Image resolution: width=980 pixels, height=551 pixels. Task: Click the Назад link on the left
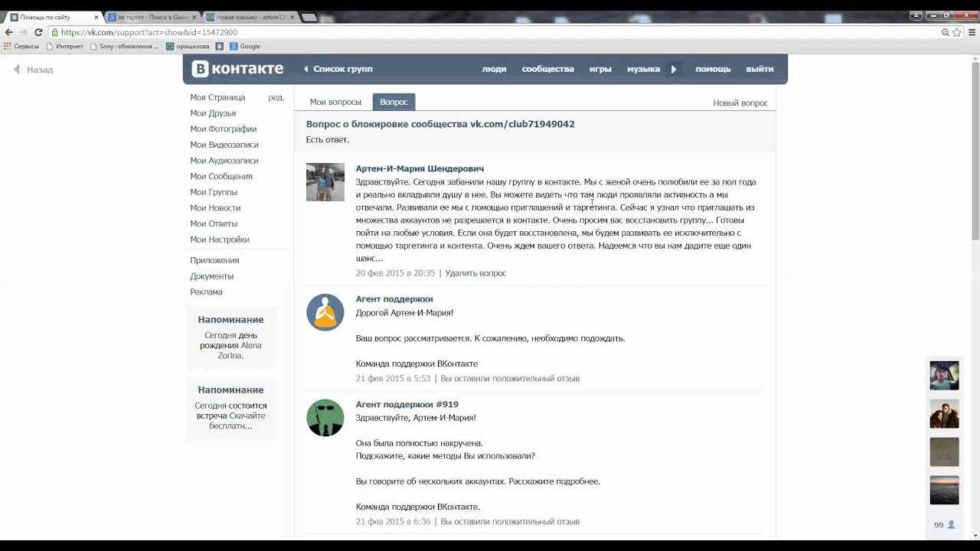coord(33,70)
